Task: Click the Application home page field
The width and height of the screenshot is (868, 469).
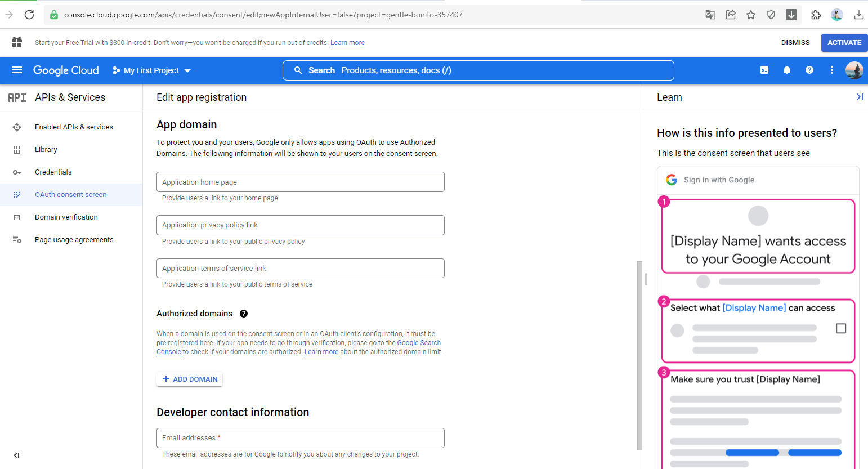Action: click(300, 182)
